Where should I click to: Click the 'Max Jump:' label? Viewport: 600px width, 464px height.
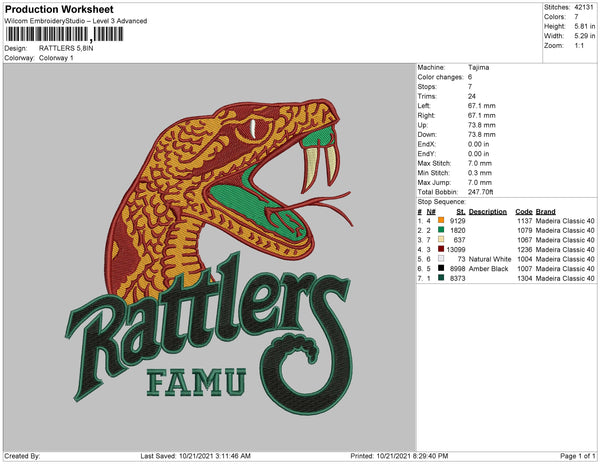tap(433, 182)
